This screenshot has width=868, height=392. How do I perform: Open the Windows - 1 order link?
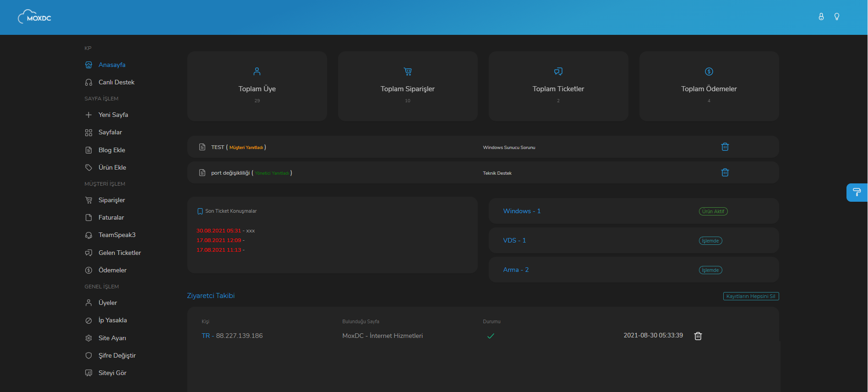pos(522,211)
